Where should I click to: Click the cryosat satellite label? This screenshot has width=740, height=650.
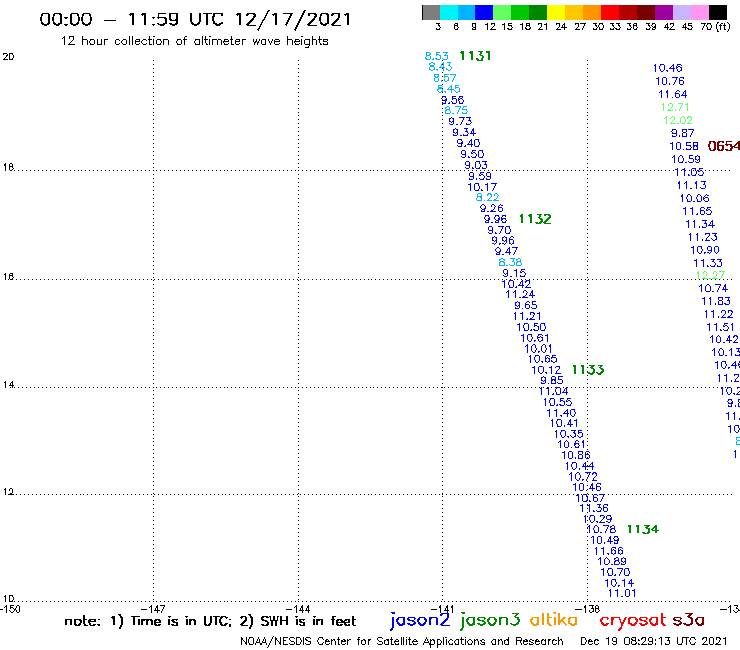coord(633,620)
